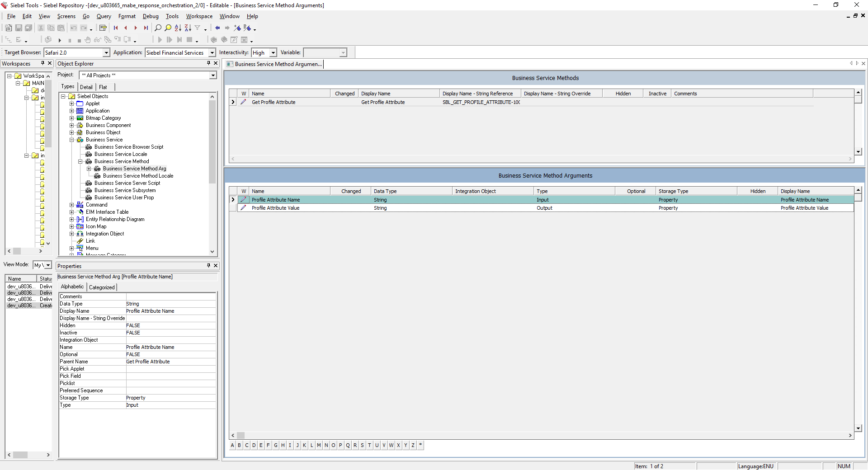Select the Alphabetic properties tab
Screen dimensions: 868x470
(x=72, y=287)
